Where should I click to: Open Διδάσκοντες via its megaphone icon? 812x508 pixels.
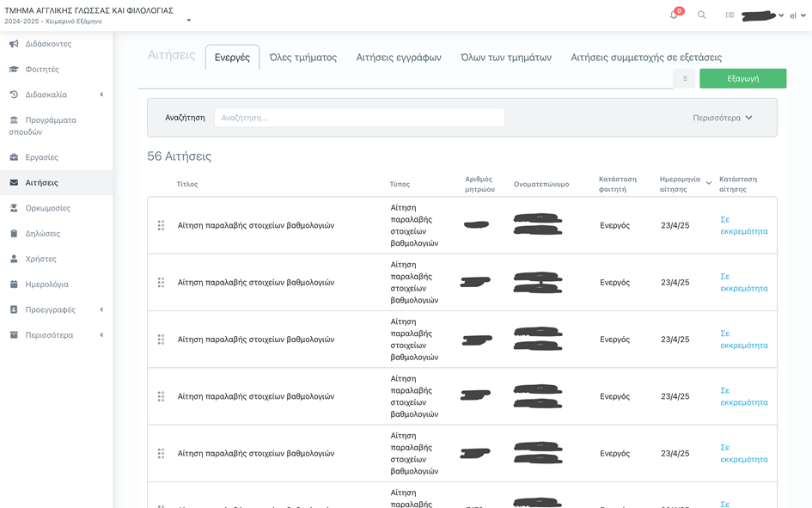tap(14, 44)
